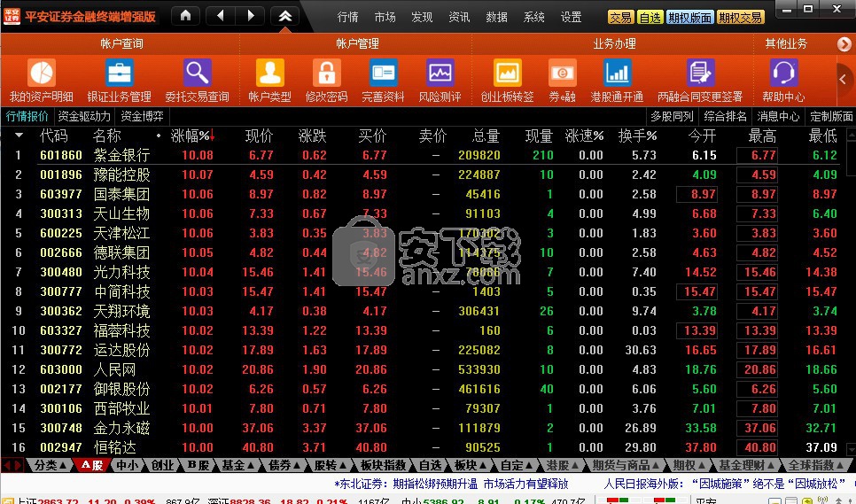Screen dimensions: 856x504
Task: Sort by 总量 column header
Action: 486,136
